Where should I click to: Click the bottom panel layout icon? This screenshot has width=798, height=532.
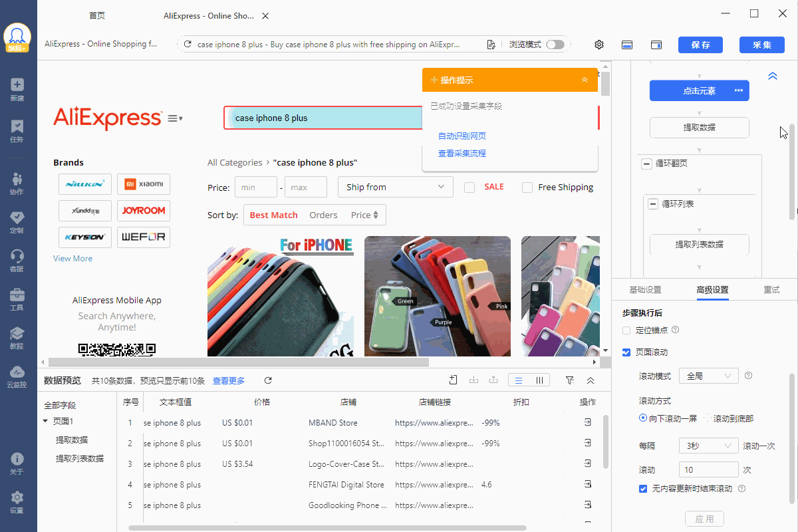626,45
